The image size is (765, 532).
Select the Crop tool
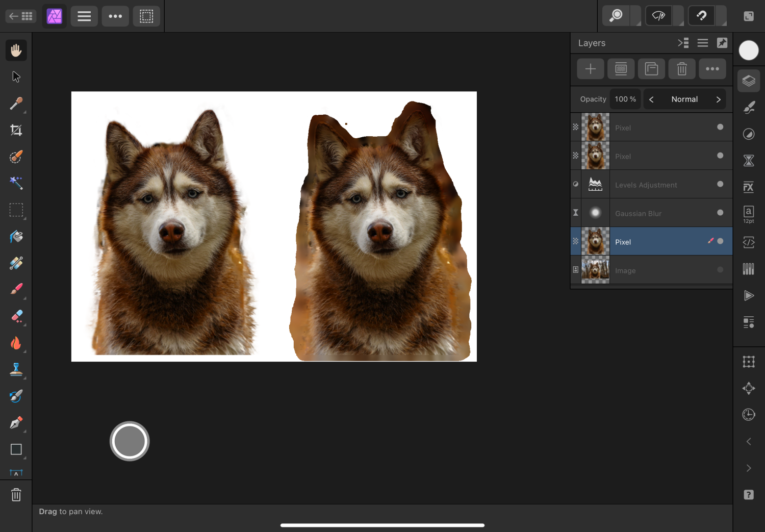16,130
